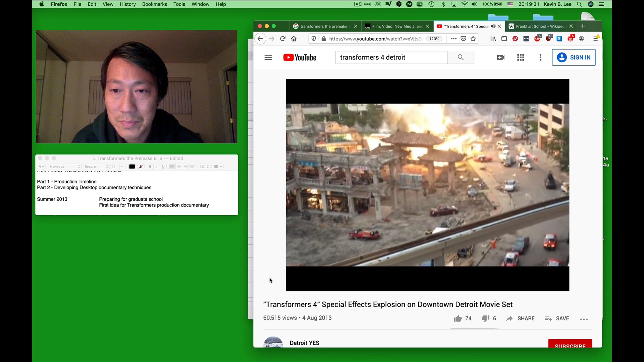The image size is (644, 362).
Task: Open list bullets dropdown in TextEdit
Action: tap(217, 167)
